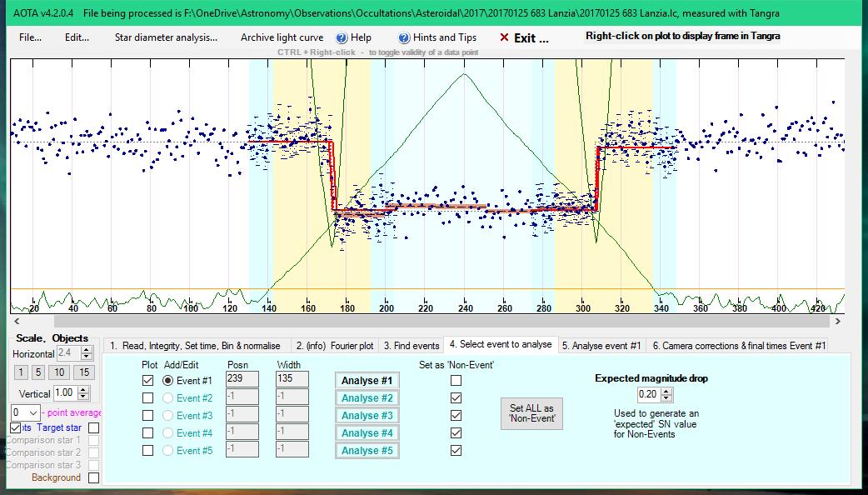Image resolution: width=868 pixels, height=495 pixels.
Task: Open the File... menu
Action: click(30, 37)
